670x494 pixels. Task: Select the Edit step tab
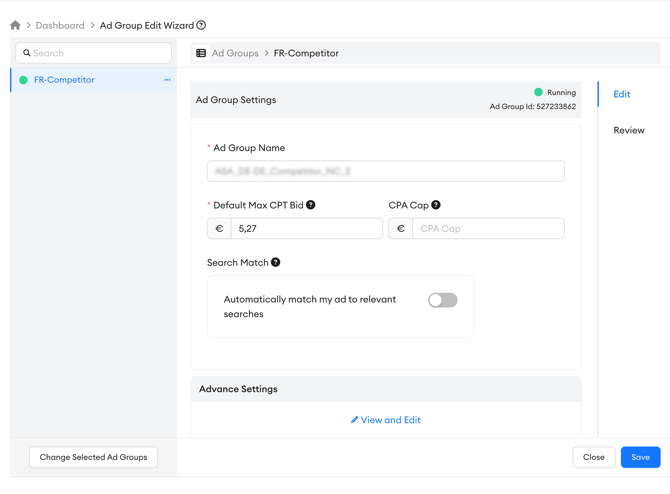tap(621, 94)
